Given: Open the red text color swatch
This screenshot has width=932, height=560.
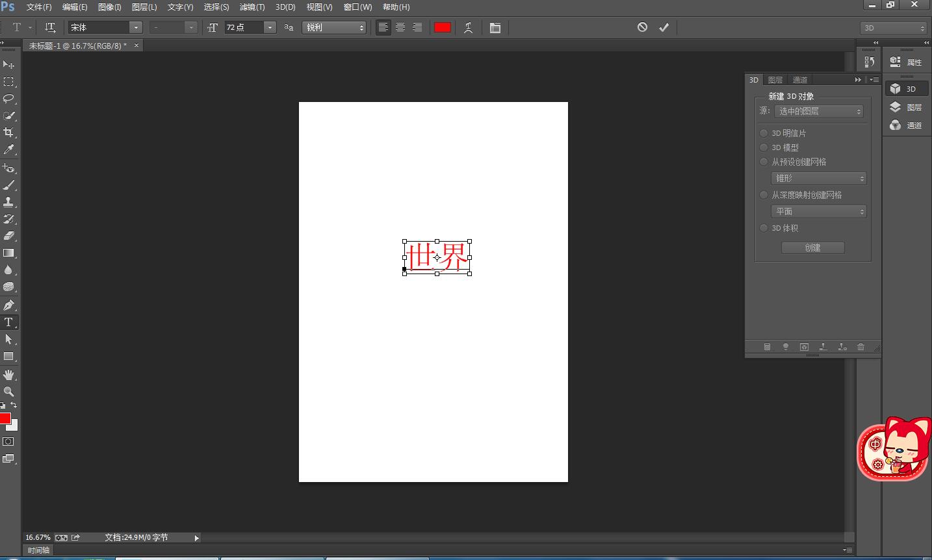Looking at the screenshot, I should coord(443,27).
